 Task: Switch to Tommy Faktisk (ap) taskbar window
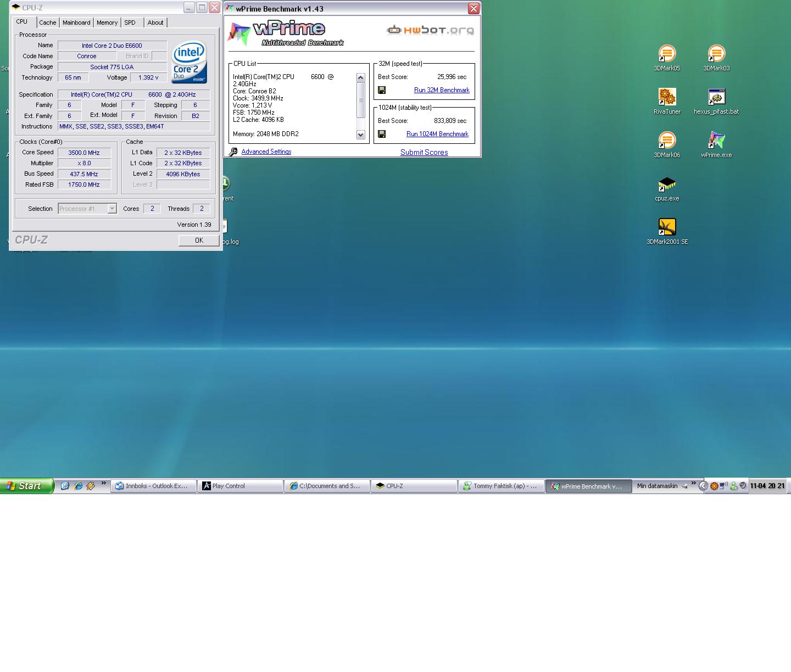(501, 486)
